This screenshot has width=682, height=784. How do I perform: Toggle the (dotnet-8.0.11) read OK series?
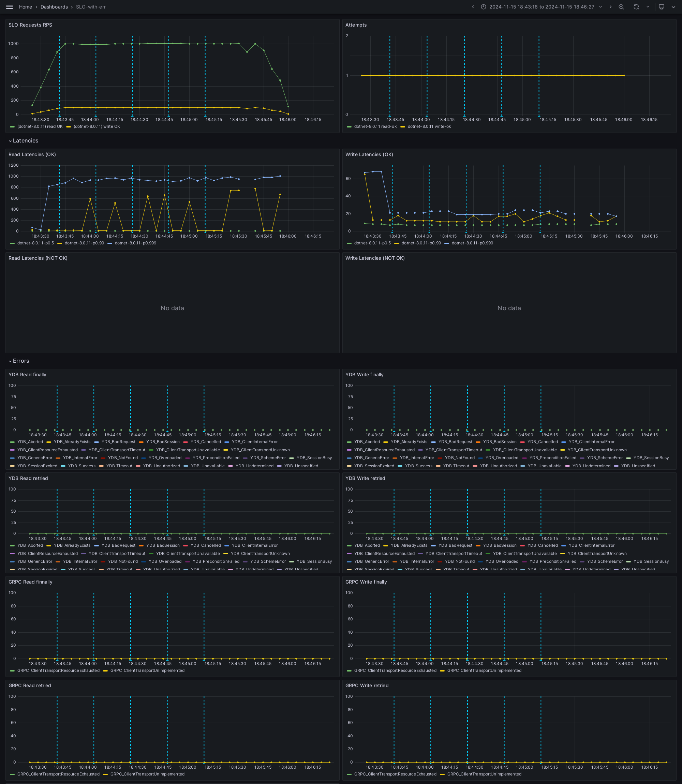[40, 127]
